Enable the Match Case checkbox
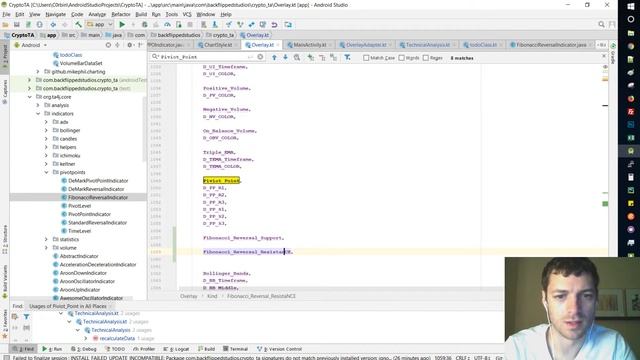 (x=366, y=58)
